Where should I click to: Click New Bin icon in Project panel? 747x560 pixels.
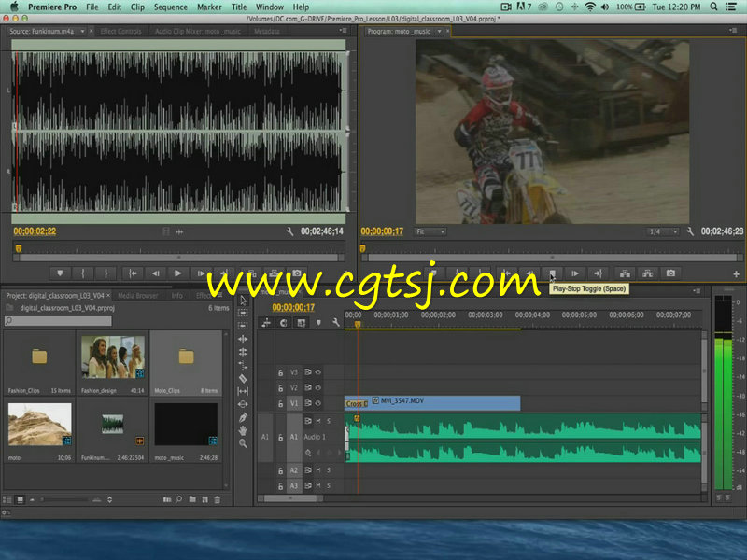point(192,499)
